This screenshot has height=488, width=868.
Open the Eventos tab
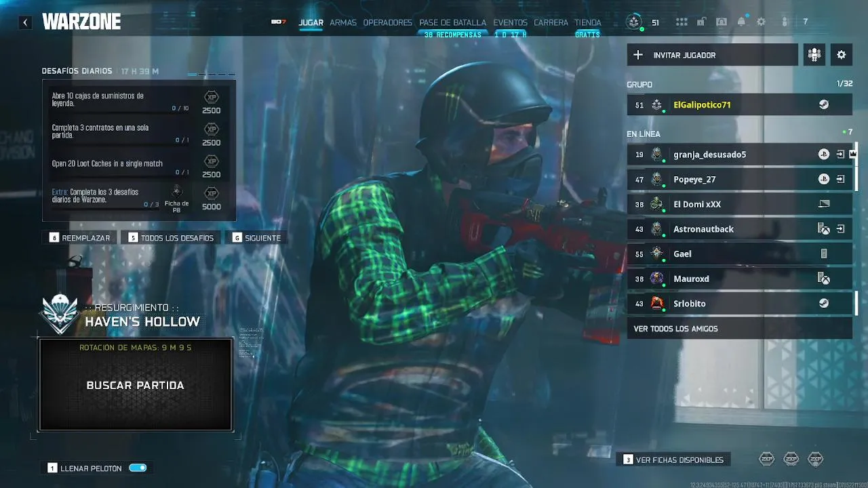[510, 22]
